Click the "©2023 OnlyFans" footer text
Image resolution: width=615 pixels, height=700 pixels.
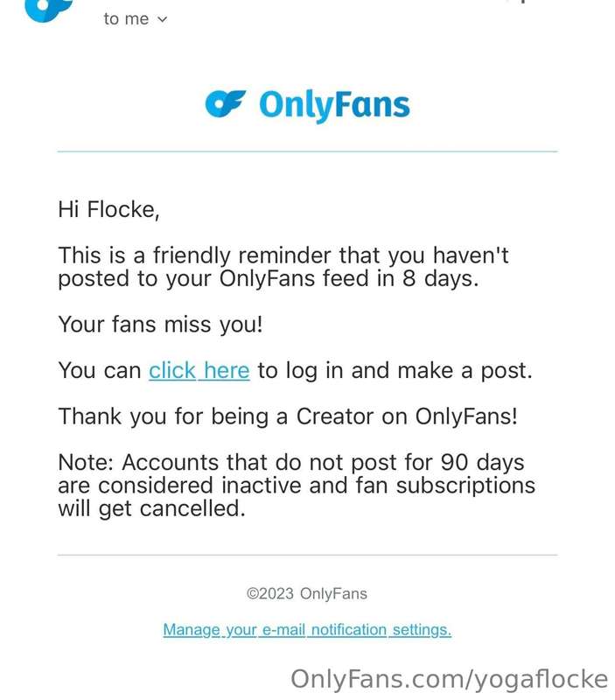(x=307, y=594)
